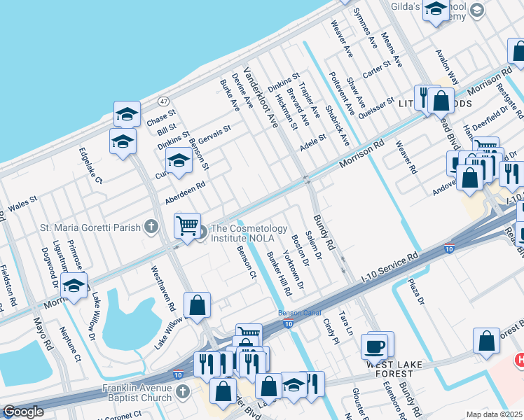This screenshot has height=420, width=524.
Task: Click The Cosmetology Institute NOLA pin
Action: 203,232
